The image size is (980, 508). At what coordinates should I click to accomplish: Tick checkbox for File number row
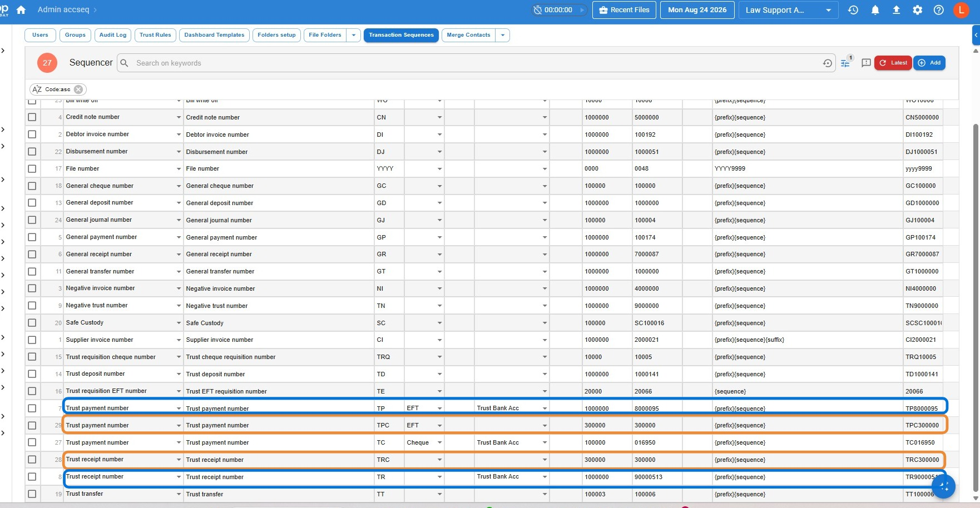(x=32, y=168)
